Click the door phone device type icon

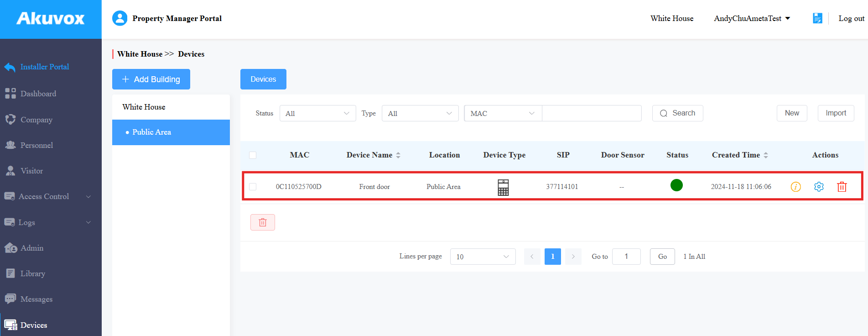tap(503, 187)
